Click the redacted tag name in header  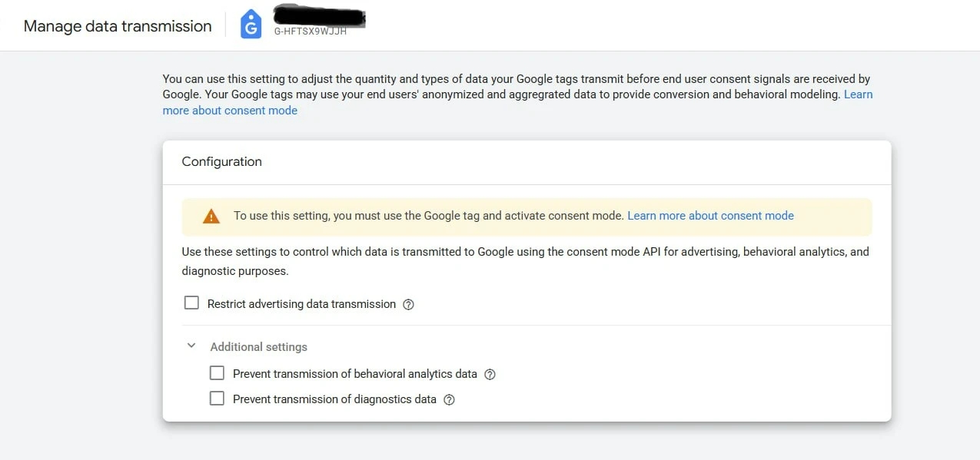[x=319, y=16]
